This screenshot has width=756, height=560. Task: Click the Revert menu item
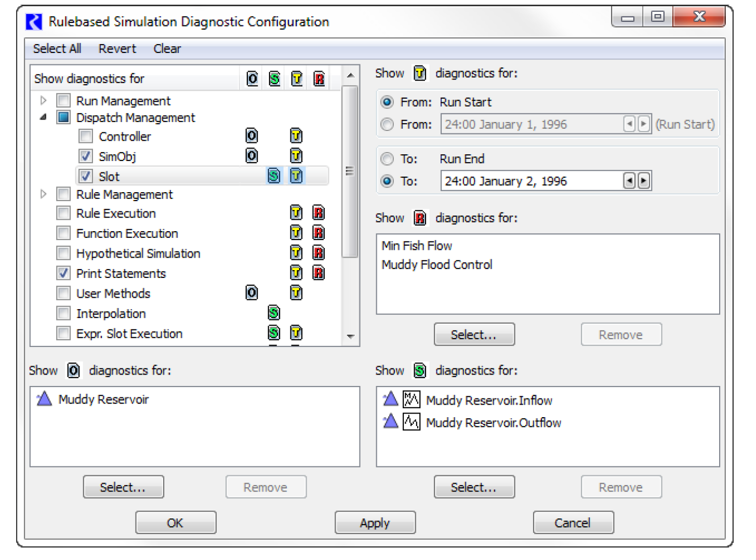117,49
